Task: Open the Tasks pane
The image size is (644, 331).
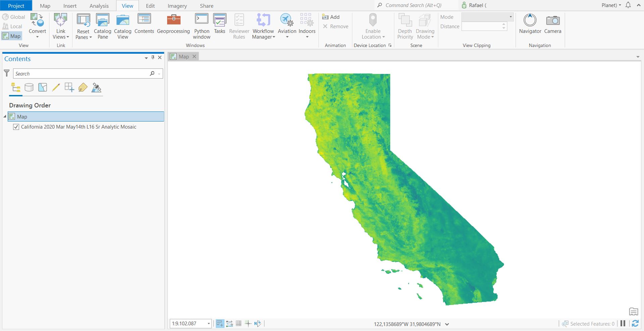Action: point(219,25)
